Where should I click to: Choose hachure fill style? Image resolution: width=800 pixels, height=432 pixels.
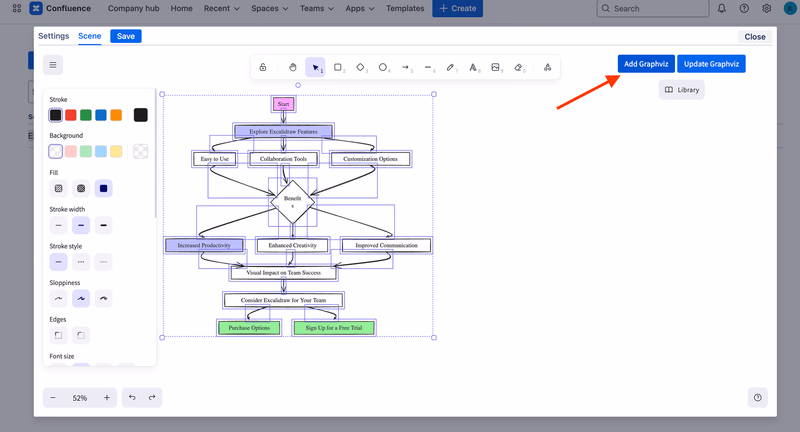pyautogui.click(x=59, y=188)
